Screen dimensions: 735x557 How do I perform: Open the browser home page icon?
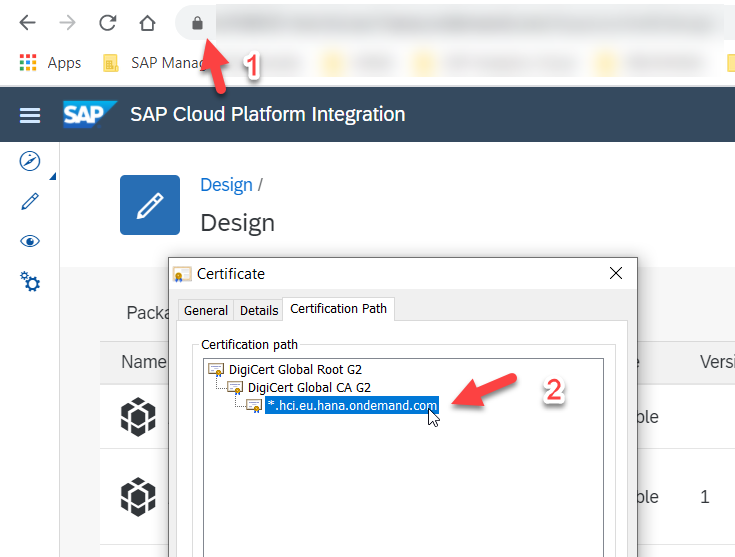tap(147, 23)
